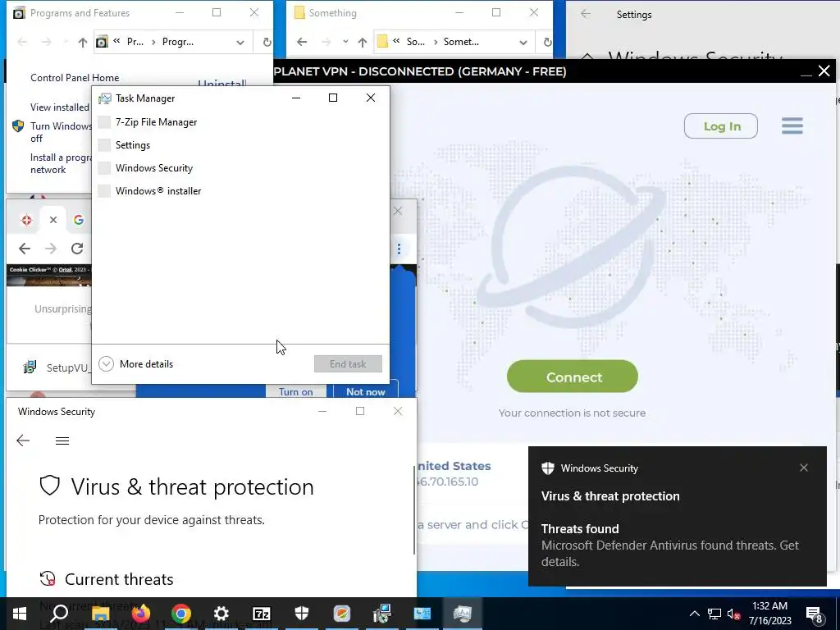Open Windows Security shield on taskbar
This screenshot has width=840, height=630.
tap(302, 614)
